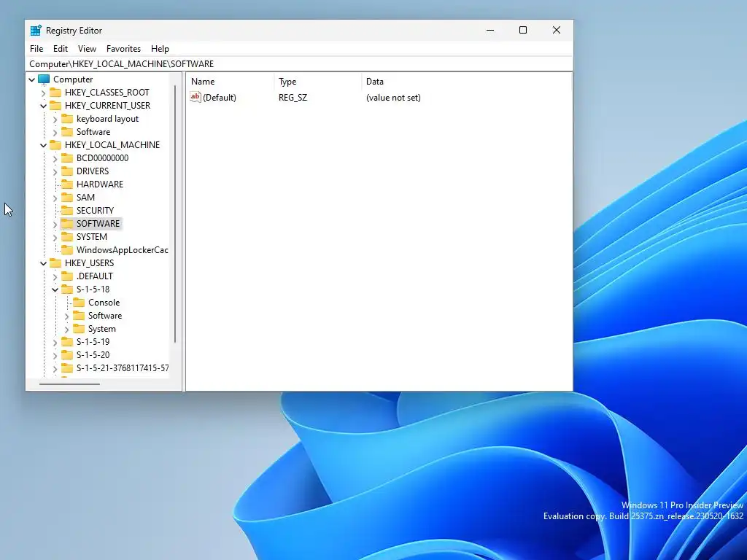Minimize the Registry Editor window
The width and height of the screenshot is (747, 560).
(490, 30)
